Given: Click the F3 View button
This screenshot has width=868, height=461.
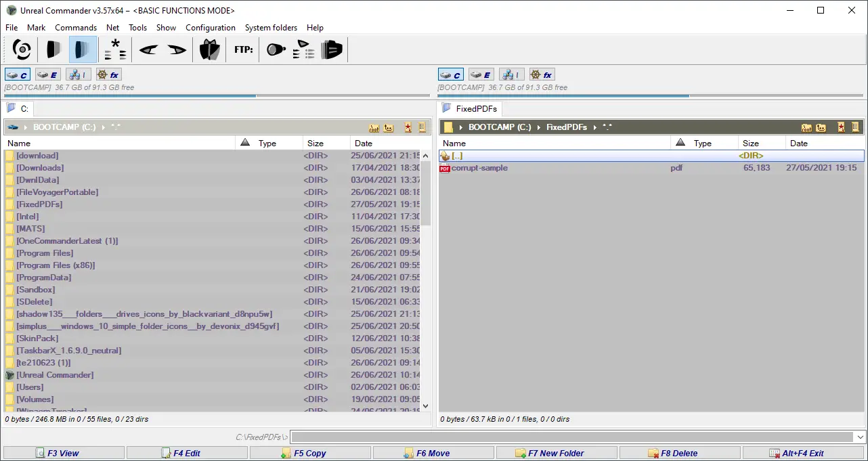Looking at the screenshot, I should 63,453.
